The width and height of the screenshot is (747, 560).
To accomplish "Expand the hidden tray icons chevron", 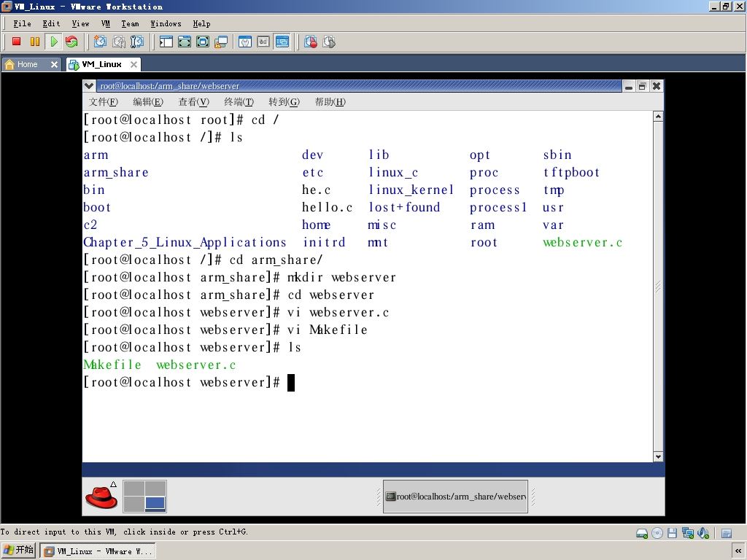I will coord(738,551).
